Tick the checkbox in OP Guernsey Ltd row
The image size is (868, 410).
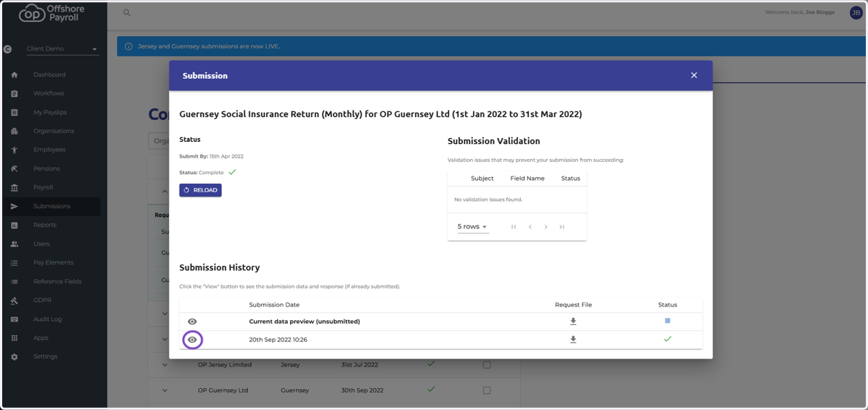click(x=487, y=390)
